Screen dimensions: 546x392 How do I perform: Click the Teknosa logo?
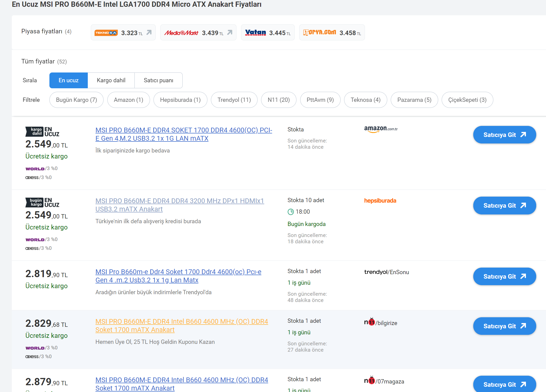[x=106, y=33]
